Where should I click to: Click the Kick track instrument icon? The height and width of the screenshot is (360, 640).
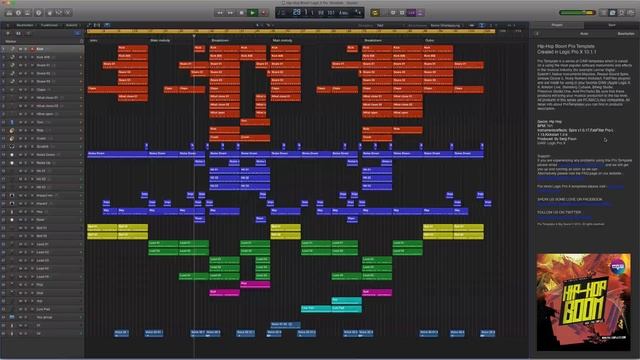point(12,49)
